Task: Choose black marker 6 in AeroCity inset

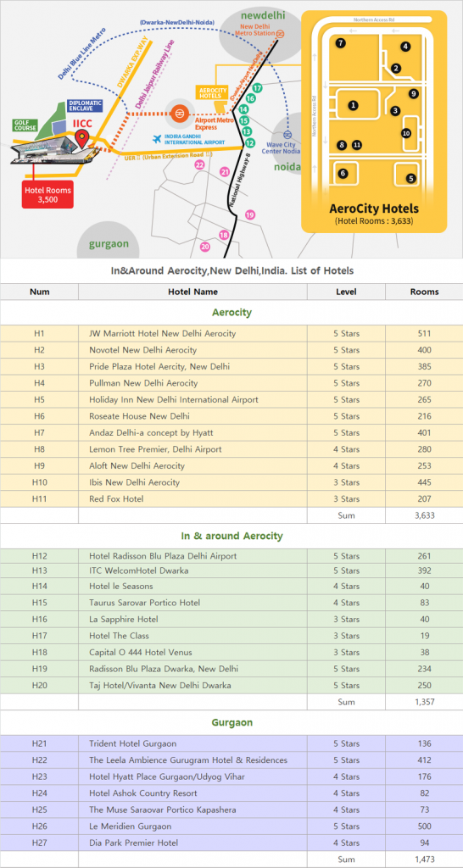Action: 343,173
